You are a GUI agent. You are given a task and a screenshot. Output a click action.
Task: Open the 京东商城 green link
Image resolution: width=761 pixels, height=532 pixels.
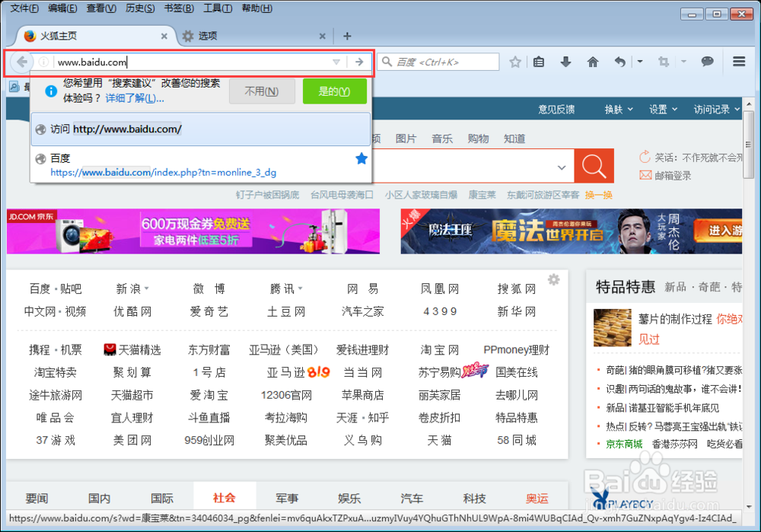(x=624, y=444)
